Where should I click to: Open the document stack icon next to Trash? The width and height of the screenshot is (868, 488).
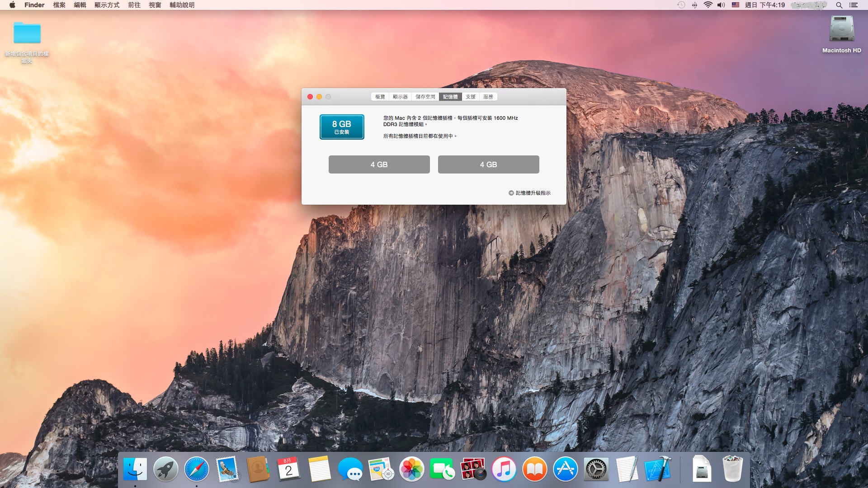point(702,469)
